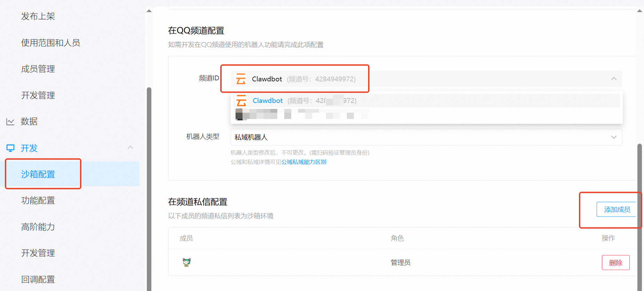Click the Clawdbot logo in dropdown list
This screenshot has width=644, height=291.
[x=241, y=101]
